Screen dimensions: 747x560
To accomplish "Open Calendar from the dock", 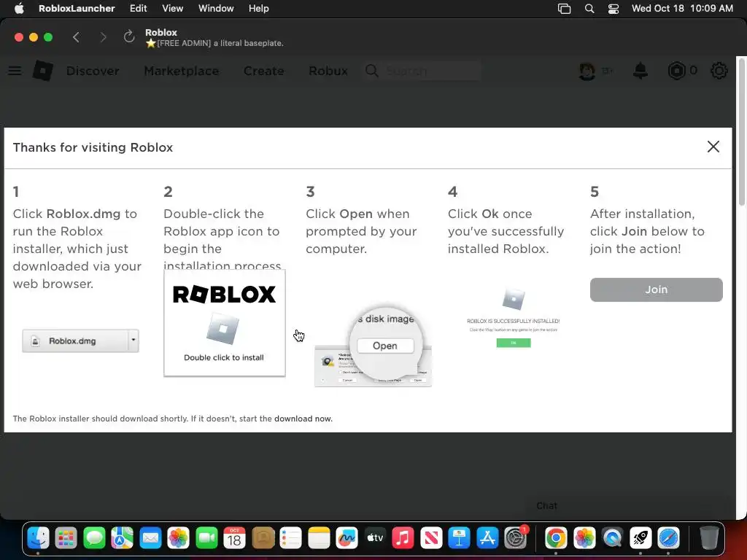I will tap(235, 539).
